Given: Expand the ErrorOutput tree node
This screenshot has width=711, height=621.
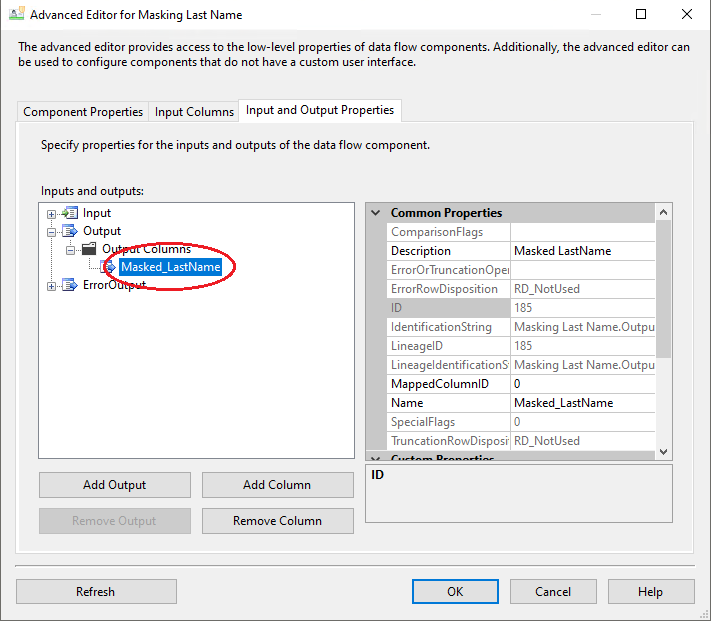Looking at the screenshot, I should click(52, 285).
